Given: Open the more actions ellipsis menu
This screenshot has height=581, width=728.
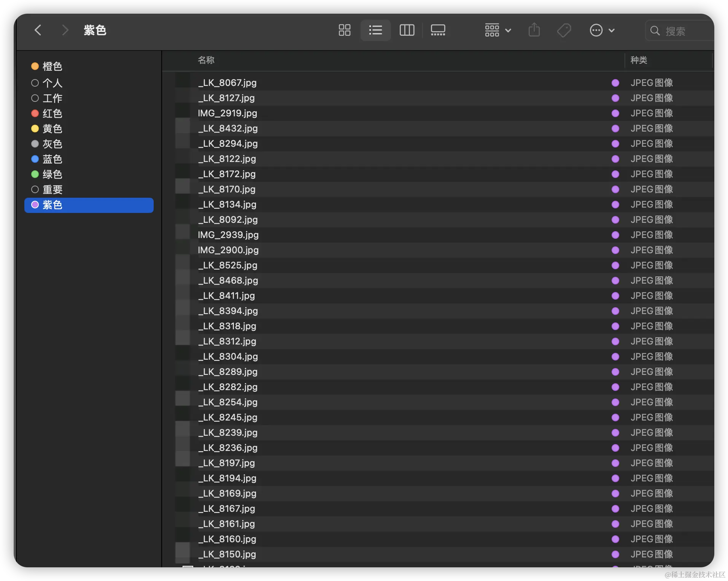Looking at the screenshot, I should point(602,30).
